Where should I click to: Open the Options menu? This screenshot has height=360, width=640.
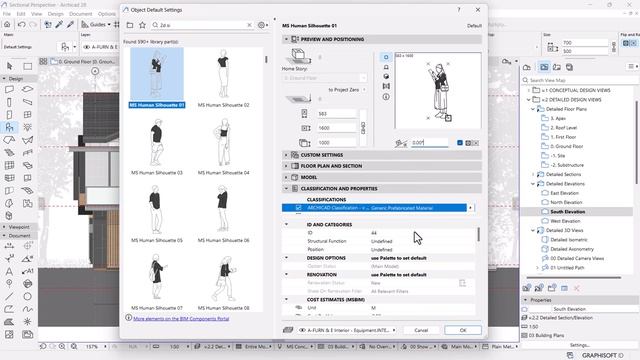pyautogui.click(x=107, y=14)
